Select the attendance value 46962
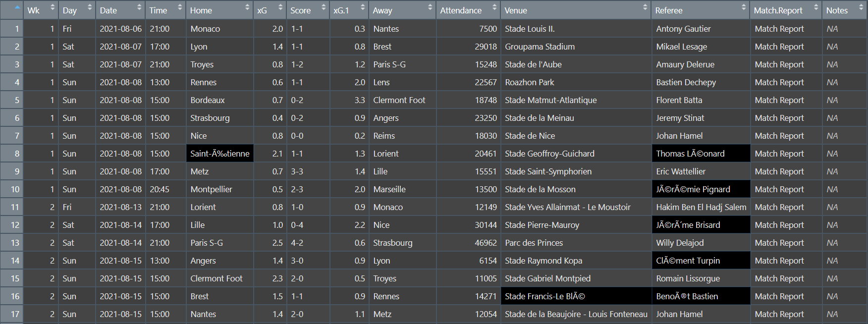This screenshot has height=324, width=868. click(x=486, y=243)
